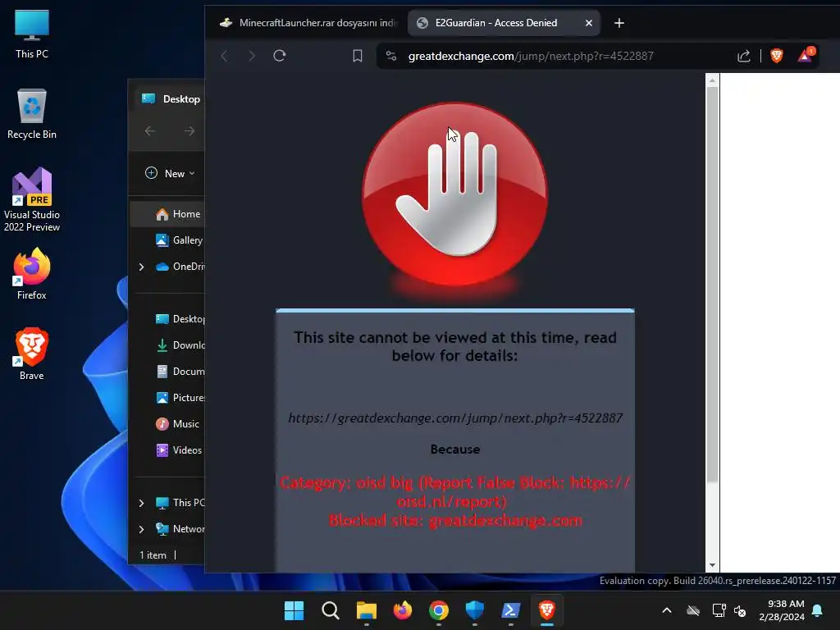840x630 pixels.
Task: Go back in File Explorer
Action: 150,130
